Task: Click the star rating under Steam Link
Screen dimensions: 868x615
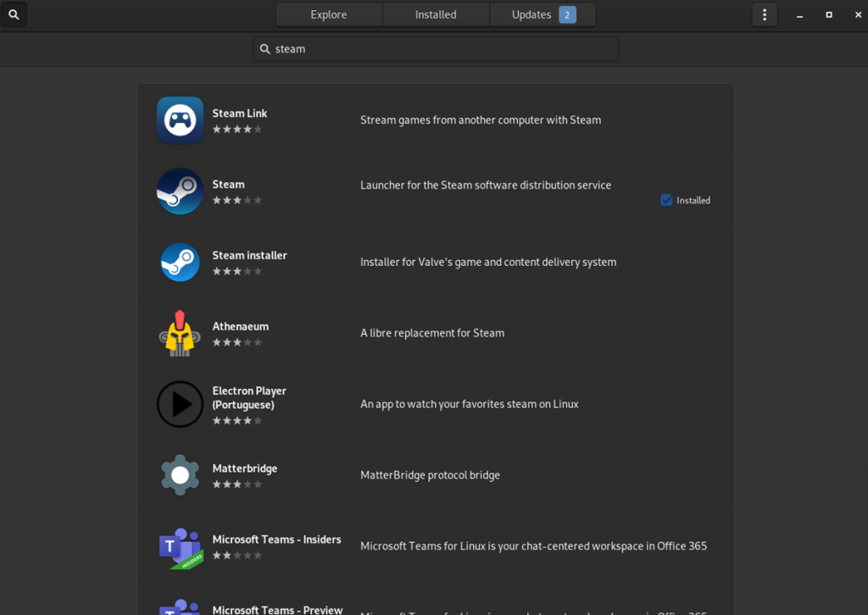Action: [x=236, y=129]
